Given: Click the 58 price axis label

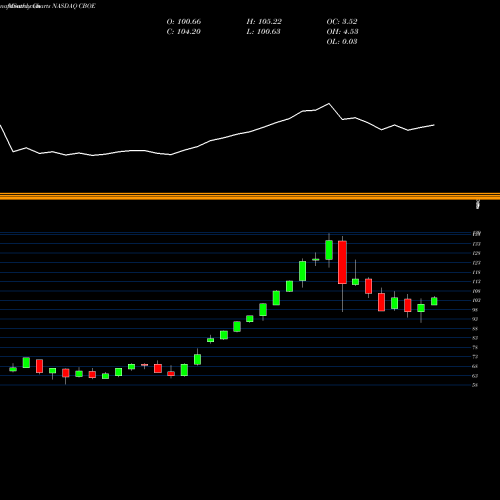Looking at the screenshot, I should 475,385.
